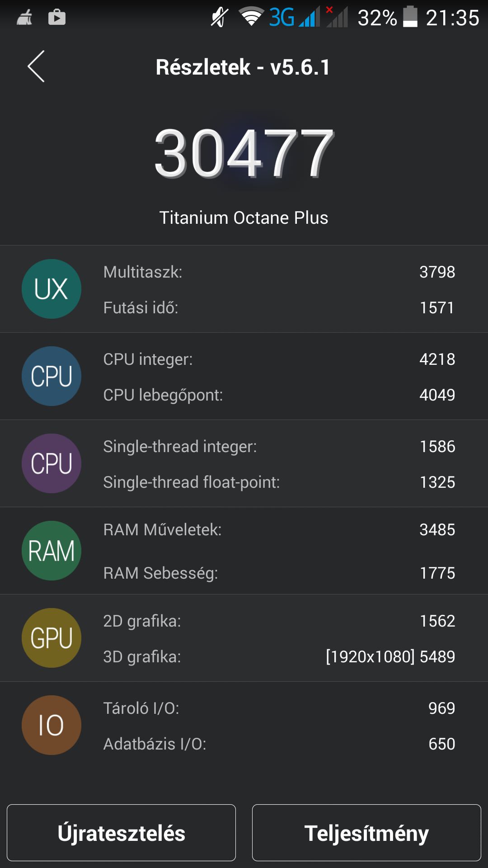Tap the Wi-Fi status bar icon
488x868 pixels.
point(252,17)
